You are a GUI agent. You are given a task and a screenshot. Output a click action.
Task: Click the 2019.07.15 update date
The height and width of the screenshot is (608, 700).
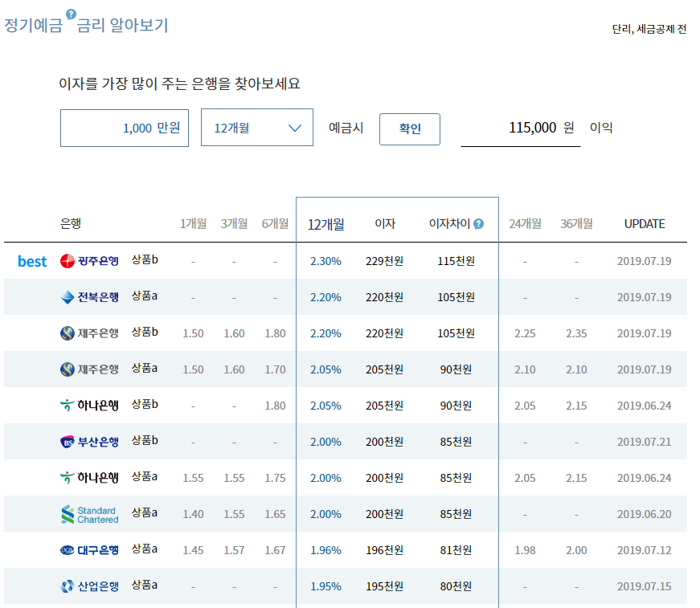[645, 586]
